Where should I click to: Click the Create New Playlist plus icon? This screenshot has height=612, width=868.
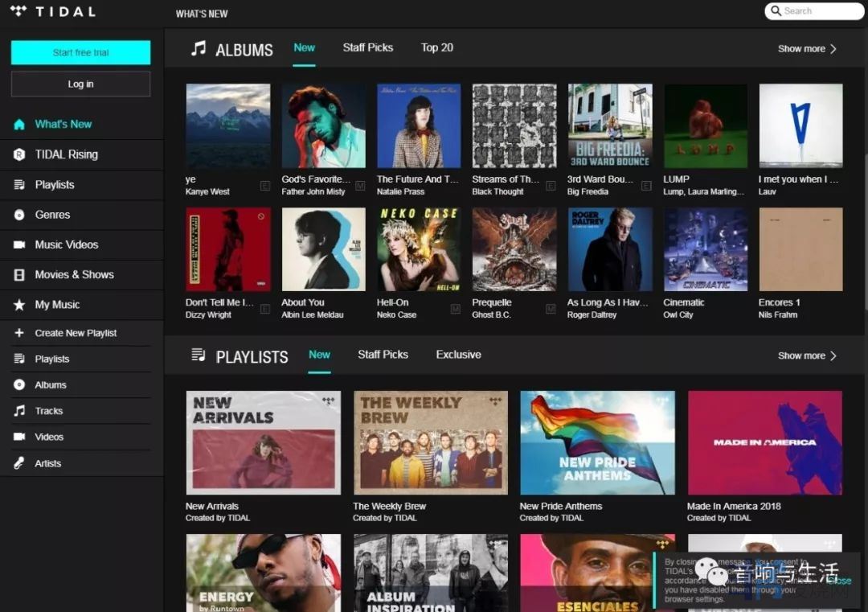pyautogui.click(x=19, y=333)
